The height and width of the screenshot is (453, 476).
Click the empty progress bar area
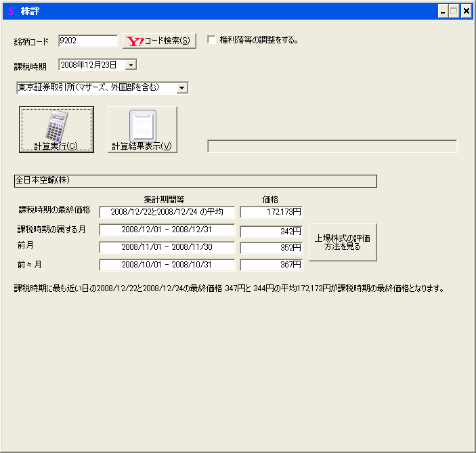(332, 146)
